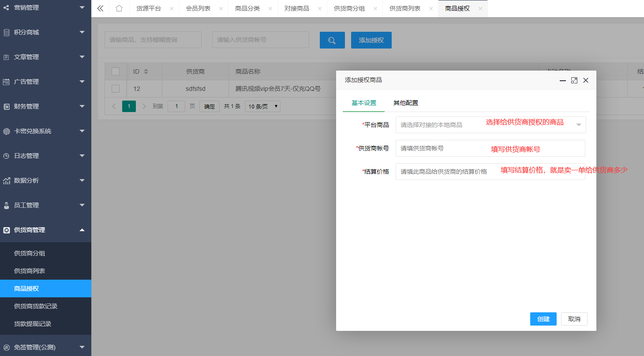The height and width of the screenshot is (356, 644).
Task: Click the 免签管理 sidebar icon
Action: click(x=6, y=347)
